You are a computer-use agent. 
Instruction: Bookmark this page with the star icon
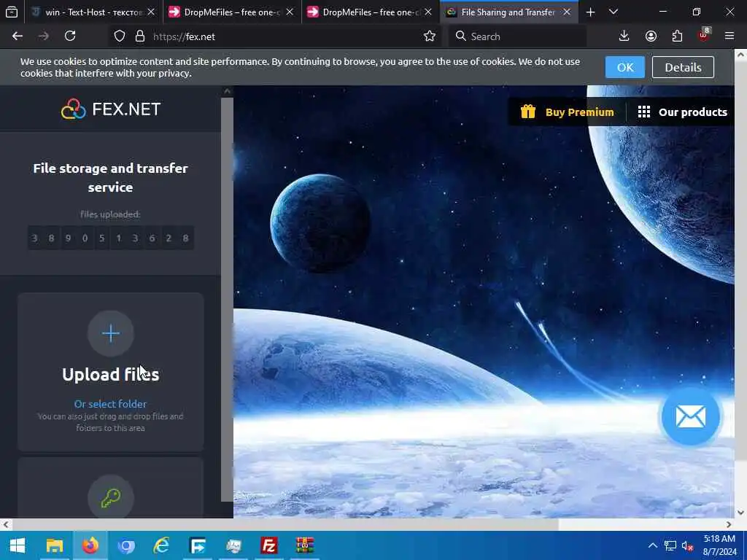[x=429, y=36]
